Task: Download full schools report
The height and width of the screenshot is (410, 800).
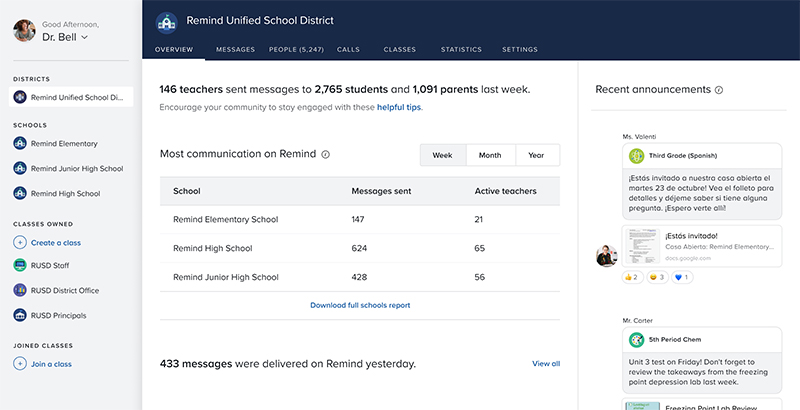Action: coord(360,305)
